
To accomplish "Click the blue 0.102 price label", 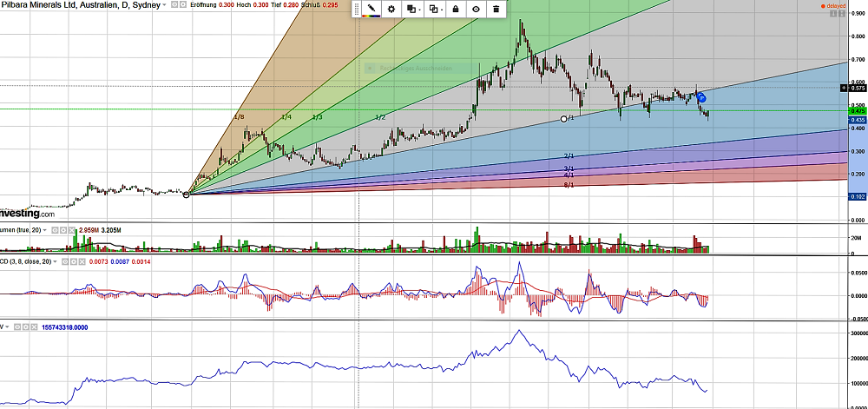I will [x=857, y=196].
